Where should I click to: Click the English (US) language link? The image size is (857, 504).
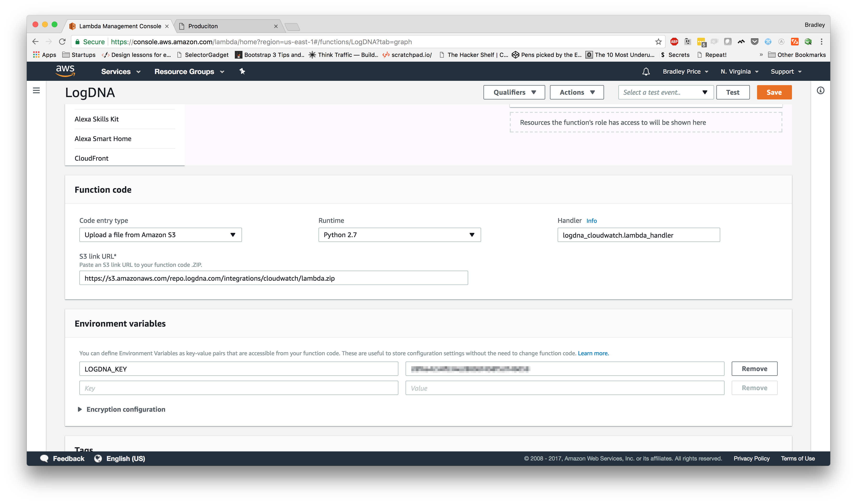tap(126, 458)
